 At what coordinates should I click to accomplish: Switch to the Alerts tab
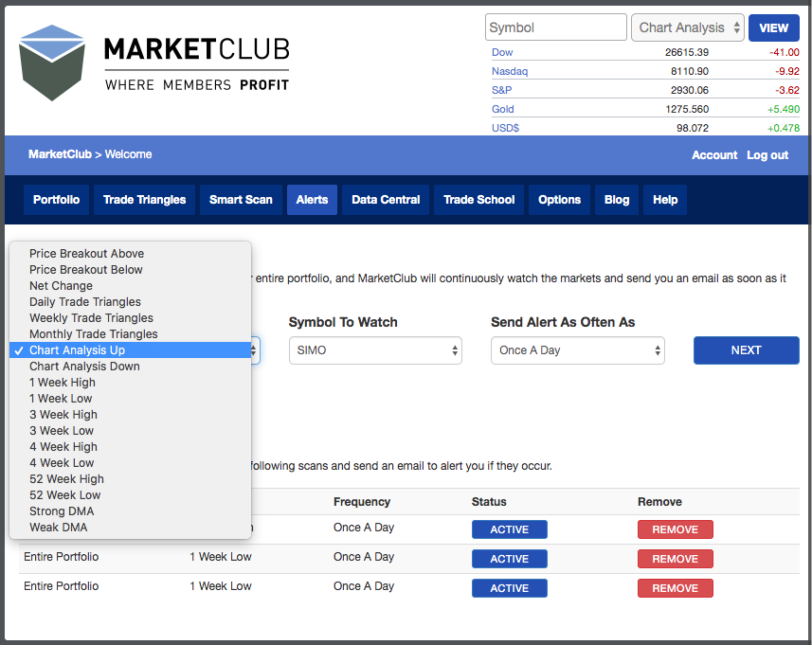point(313,200)
